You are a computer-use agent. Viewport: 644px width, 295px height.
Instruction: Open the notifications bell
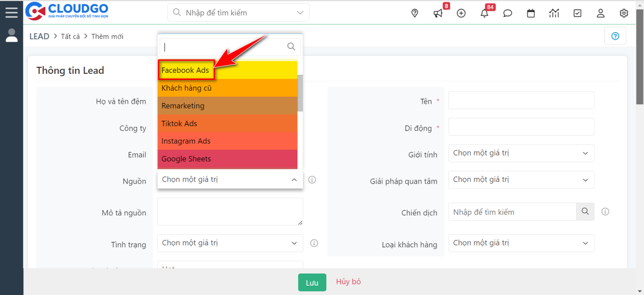pos(485,13)
